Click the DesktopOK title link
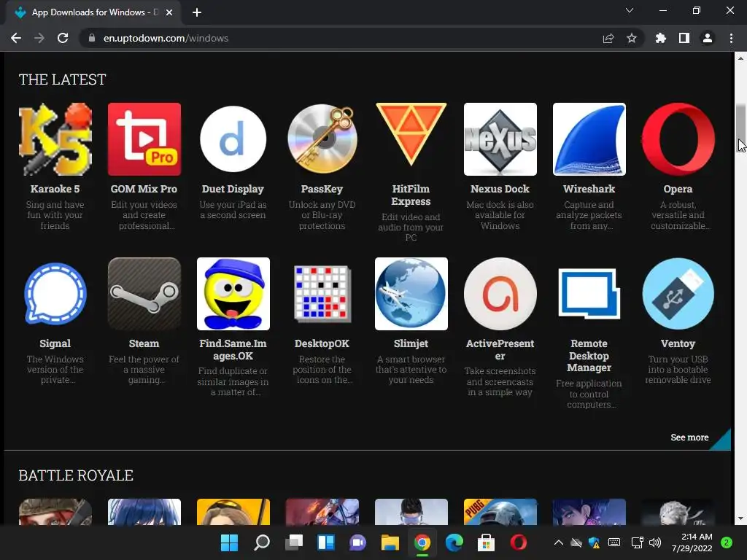 tap(322, 344)
